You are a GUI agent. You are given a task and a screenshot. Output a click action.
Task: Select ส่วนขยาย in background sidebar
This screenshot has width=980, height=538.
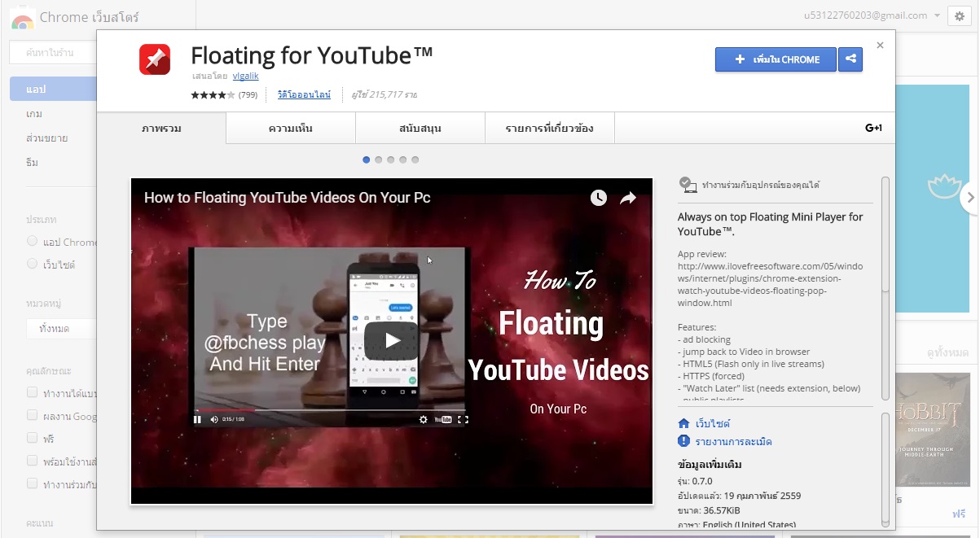coord(47,138)
